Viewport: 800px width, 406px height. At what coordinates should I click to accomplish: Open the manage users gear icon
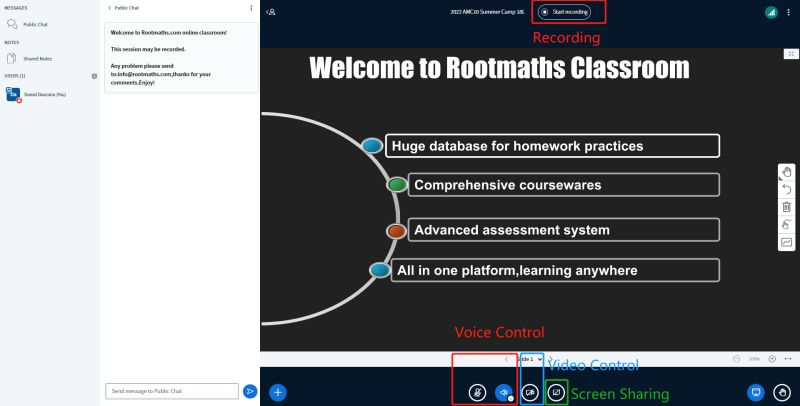click(x=94, y=76)
